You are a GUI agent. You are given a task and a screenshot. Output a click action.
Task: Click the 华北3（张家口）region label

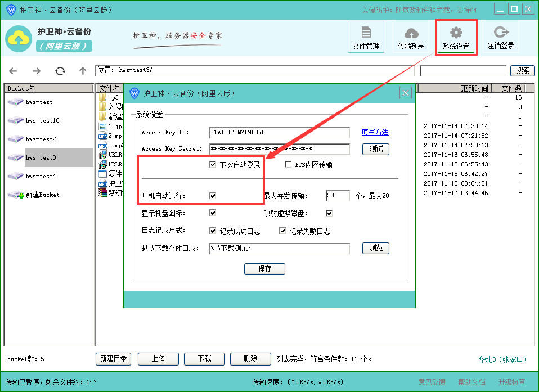tap(503, 359)
